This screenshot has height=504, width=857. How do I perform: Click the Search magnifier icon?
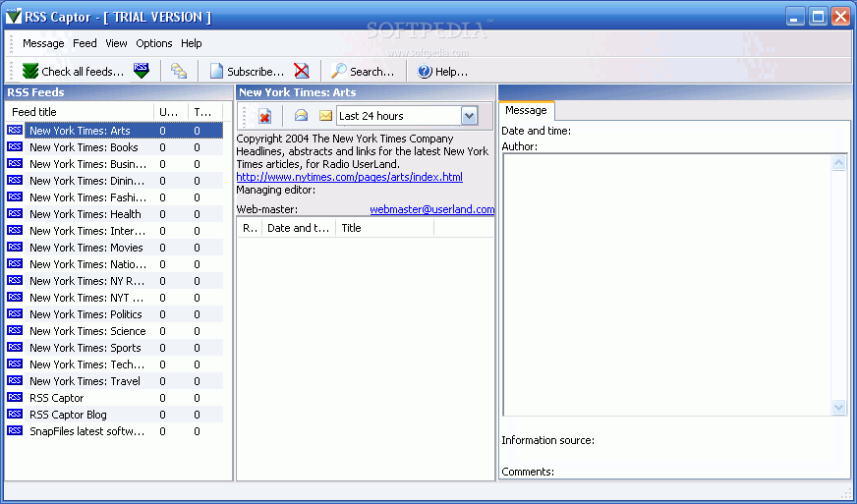pos(338,71)
